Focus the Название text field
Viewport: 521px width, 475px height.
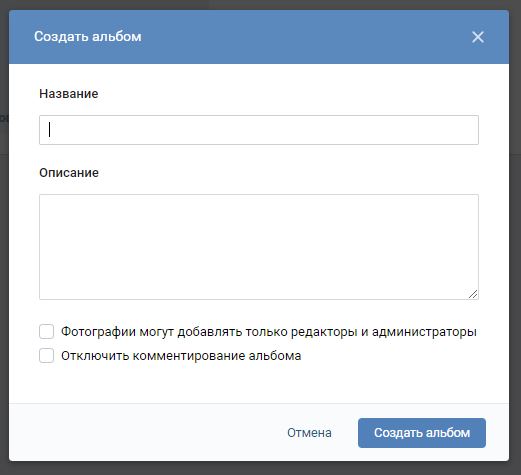[259, 130]
